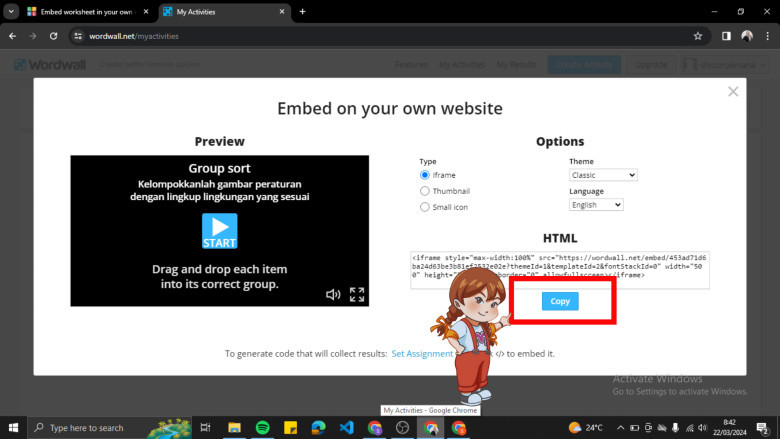The width and height of the screenshot is (780, 439).
Task: Expand the tab search dropdown arrow
Action: (x=11, y=11)
